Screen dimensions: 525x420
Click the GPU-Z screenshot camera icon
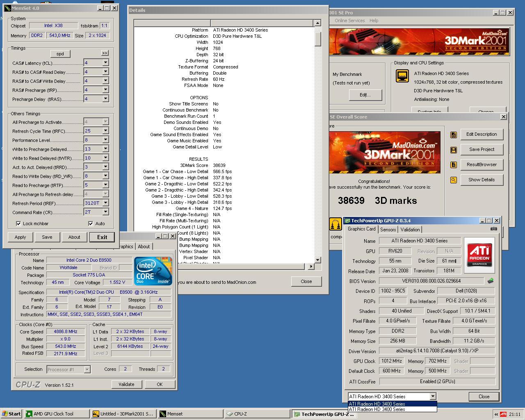click(x=493, y=229)
